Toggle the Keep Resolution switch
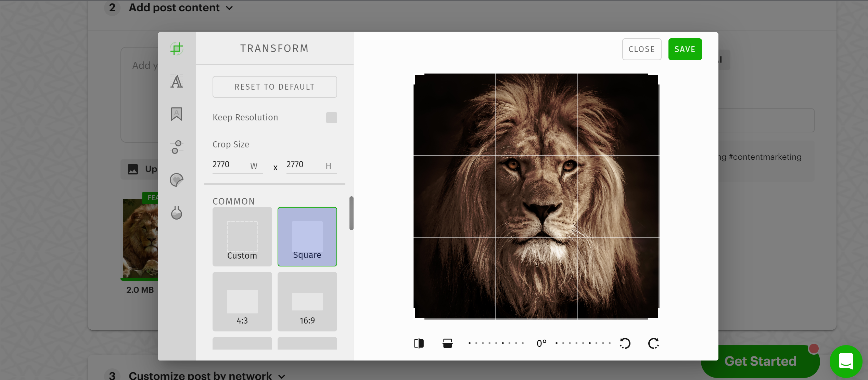The image size is (868, 380). point(332,117)
